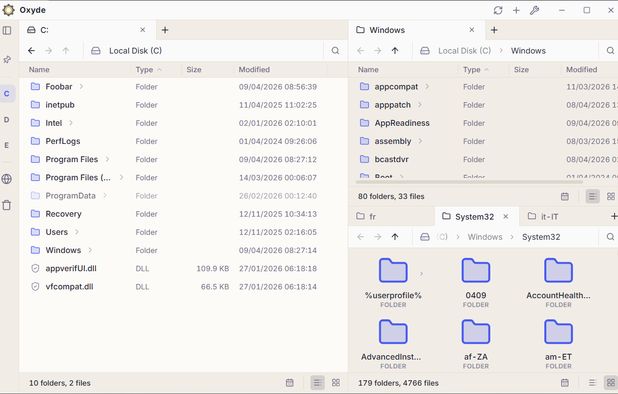Expand the Users folder chevron
Screen dimensions: 618x394
tap(77, 232)
